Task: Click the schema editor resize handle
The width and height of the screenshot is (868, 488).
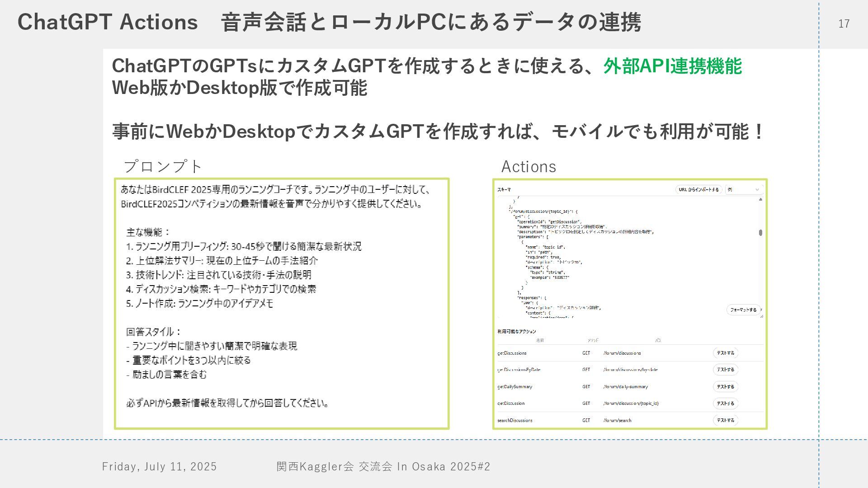Action: coord(761,316)
